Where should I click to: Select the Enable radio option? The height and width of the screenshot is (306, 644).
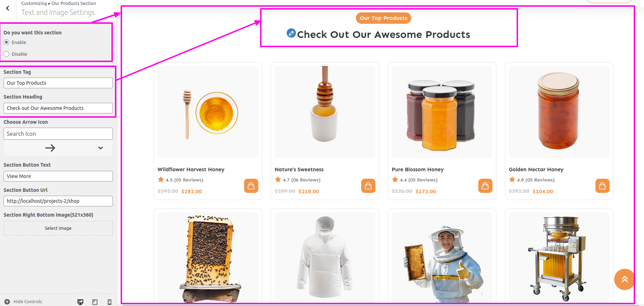tap(6, 42)
